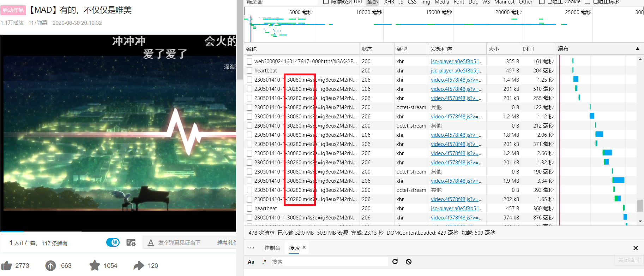Click the network table vertical scrollbar thumb
The height and width of the screenshot is (276, 644).
(640, 205)
